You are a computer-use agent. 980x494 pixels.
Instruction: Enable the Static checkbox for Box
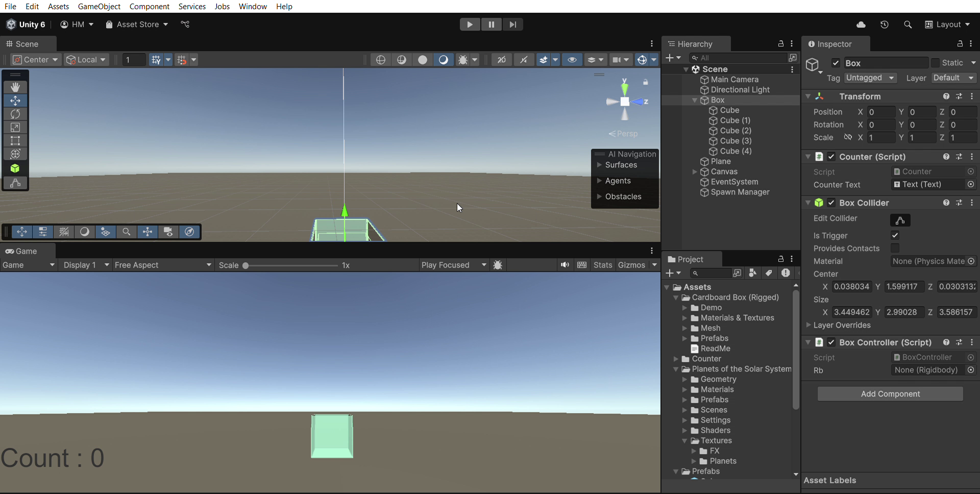click(935, 63)
